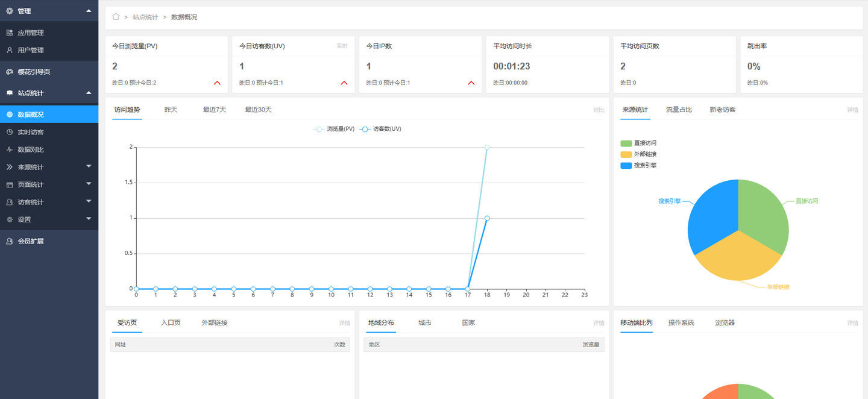Image resolution: width=868 pixels, height=399 pixels.
Task: Select the 来源统计 panel tab
Action: coord(635,110)
